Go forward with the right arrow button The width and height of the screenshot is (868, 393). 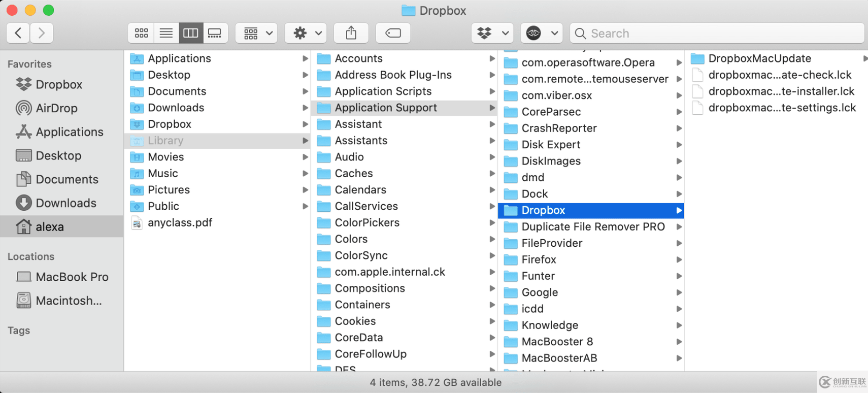(x=42, y=33)
